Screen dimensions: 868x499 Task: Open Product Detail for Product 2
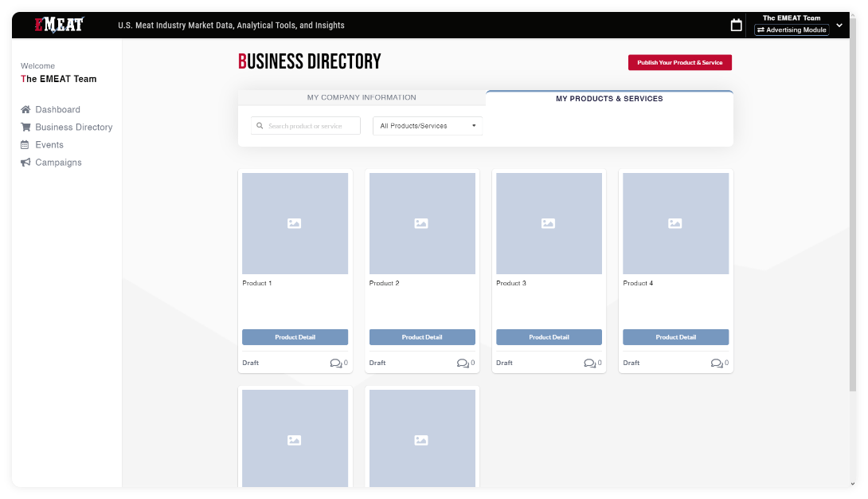click(x=422, y=337)
